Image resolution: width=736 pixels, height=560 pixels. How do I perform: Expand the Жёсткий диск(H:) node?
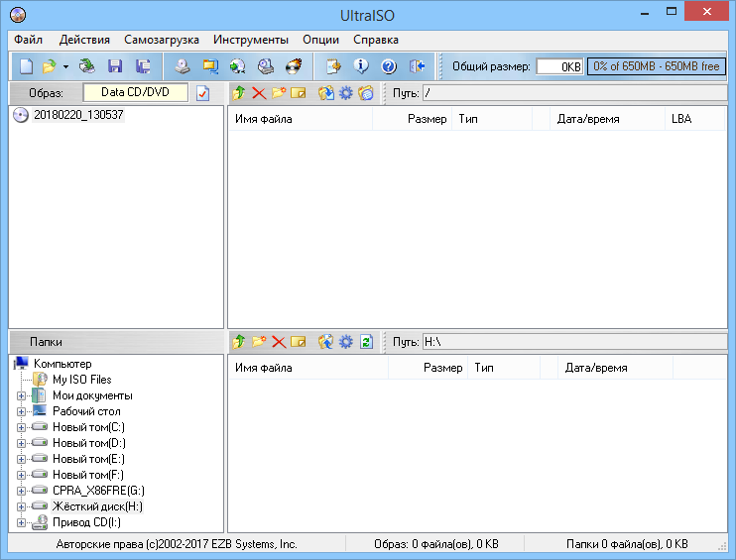[x=21, y=506]
